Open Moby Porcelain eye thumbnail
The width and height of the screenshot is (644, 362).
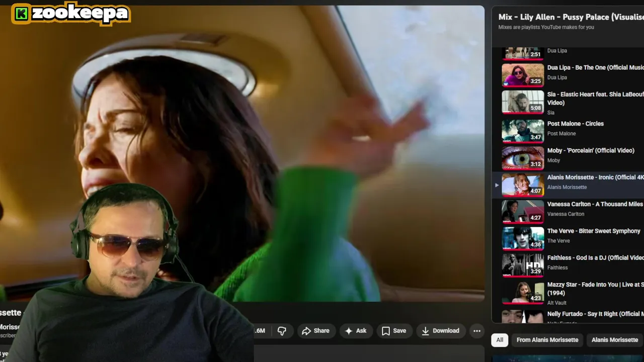tap(523, 158)
